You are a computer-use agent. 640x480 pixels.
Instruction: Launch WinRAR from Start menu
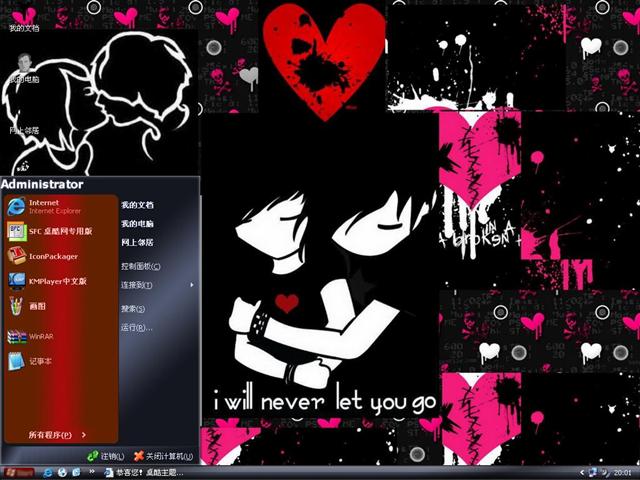pos(61,336)
